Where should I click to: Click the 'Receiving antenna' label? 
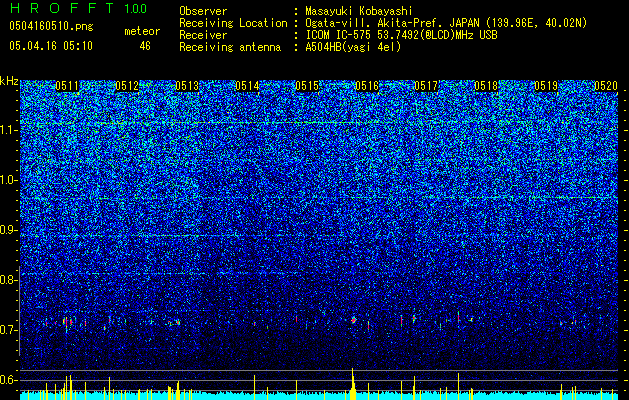click(230, 47)
